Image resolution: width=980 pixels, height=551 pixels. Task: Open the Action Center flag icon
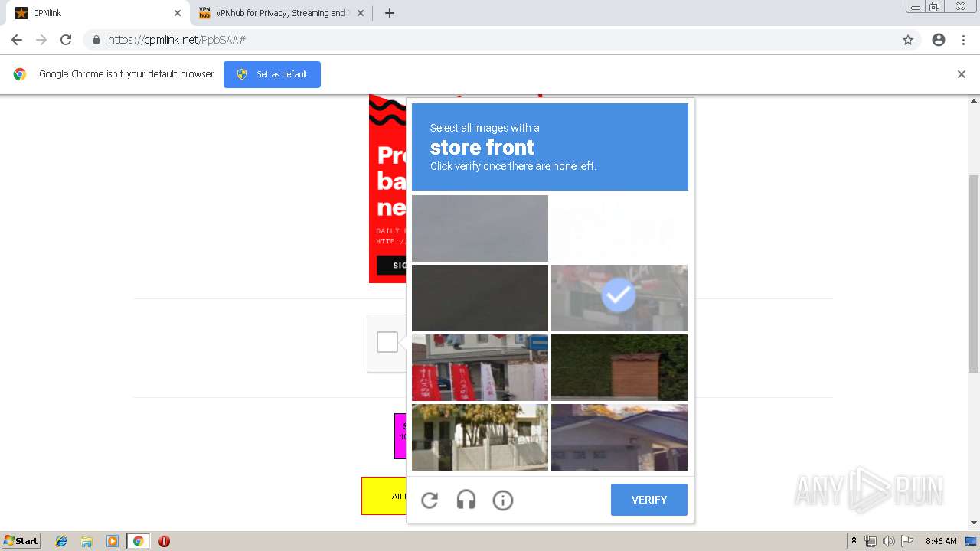click(907, 541)
